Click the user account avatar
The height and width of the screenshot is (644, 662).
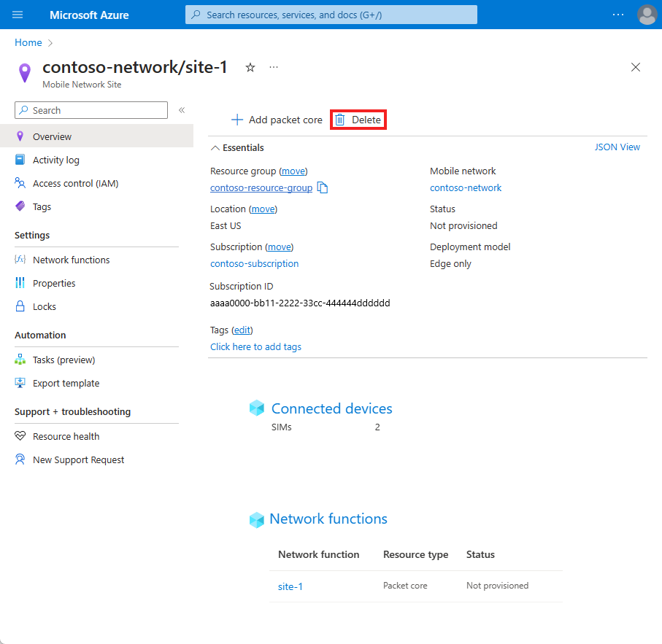coord(647,15)
